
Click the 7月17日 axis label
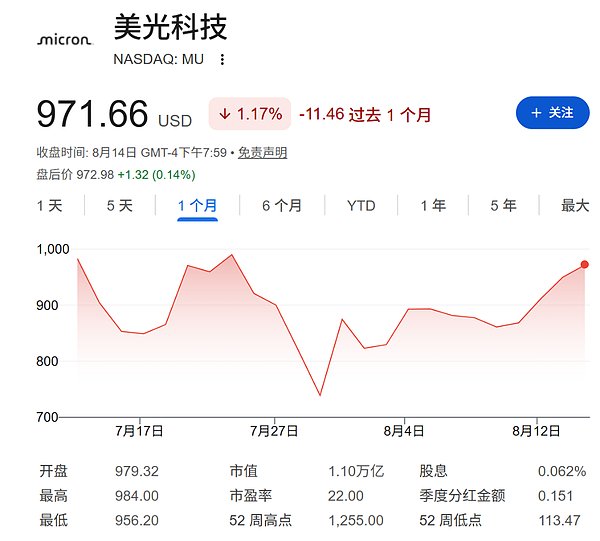click(139, 431)
